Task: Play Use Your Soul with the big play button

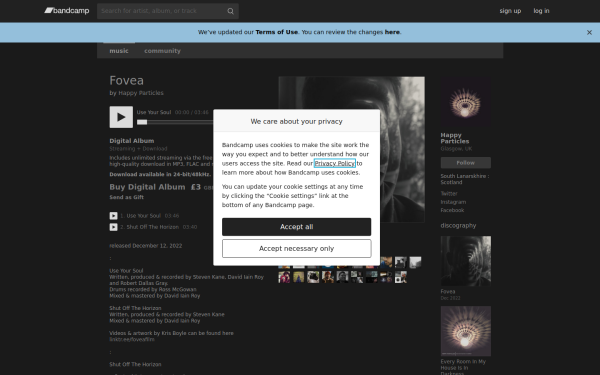Action: pos(121,117)
